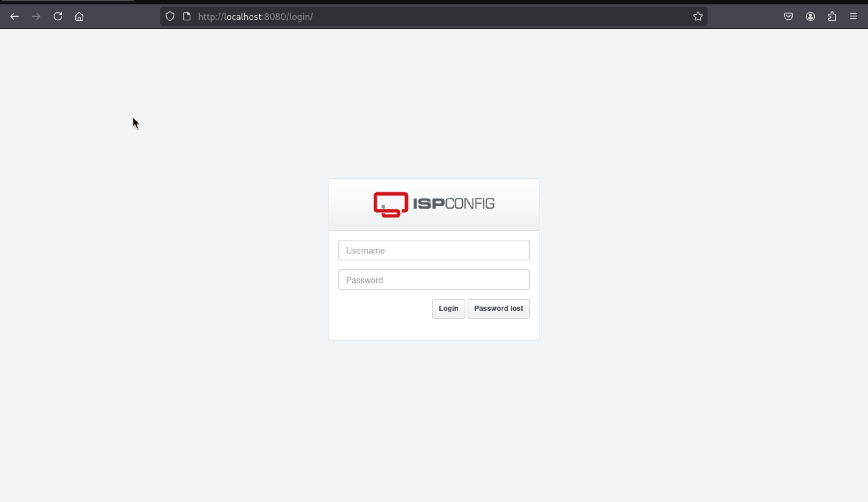Open the Firefox account icon
868x502 pixels.
coord(810,17)
